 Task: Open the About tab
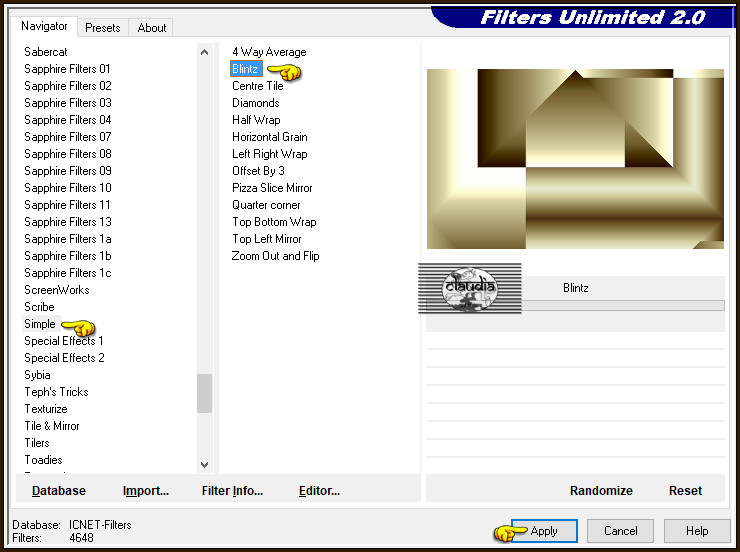coord(151,28)
